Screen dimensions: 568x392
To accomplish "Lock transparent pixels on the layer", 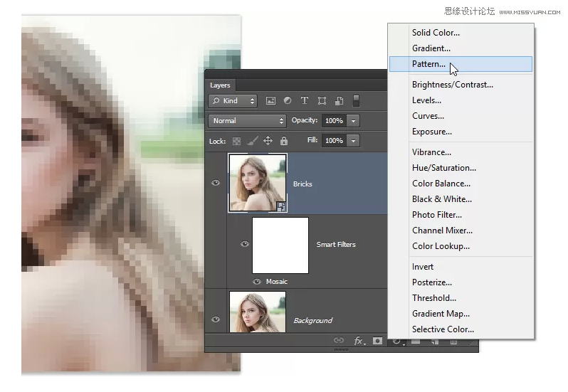I will [237, 141].
